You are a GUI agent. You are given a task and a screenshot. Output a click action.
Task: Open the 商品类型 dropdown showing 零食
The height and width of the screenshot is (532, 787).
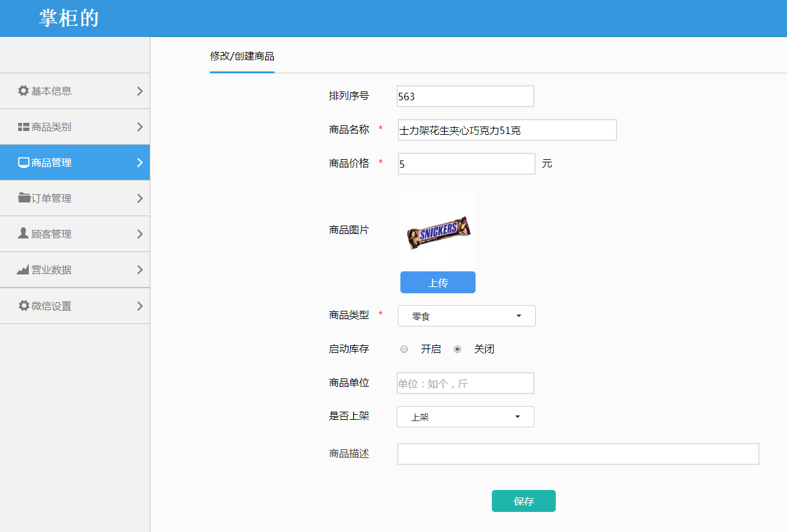[466, 316]
